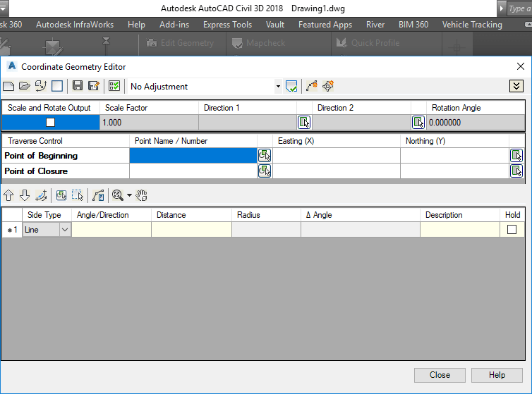532x394 pixels.
Task: Click the move row up arrow icon
Action: 8,195
